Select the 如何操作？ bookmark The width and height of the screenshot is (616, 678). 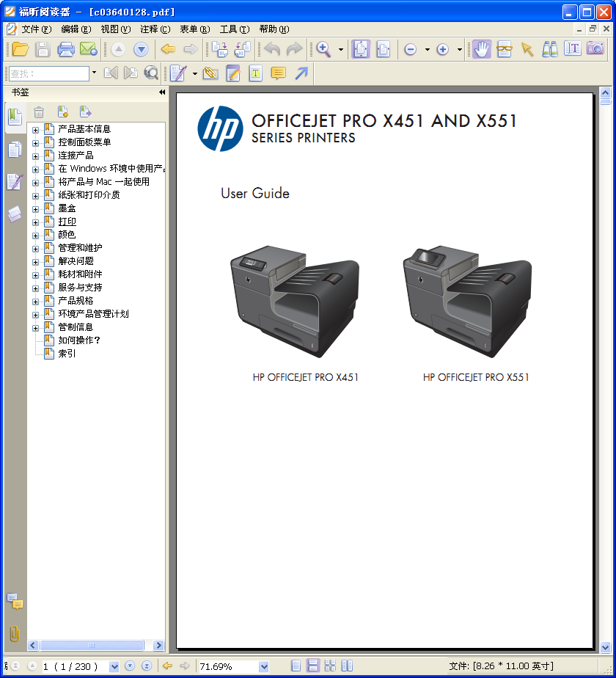tap(79, 340)
